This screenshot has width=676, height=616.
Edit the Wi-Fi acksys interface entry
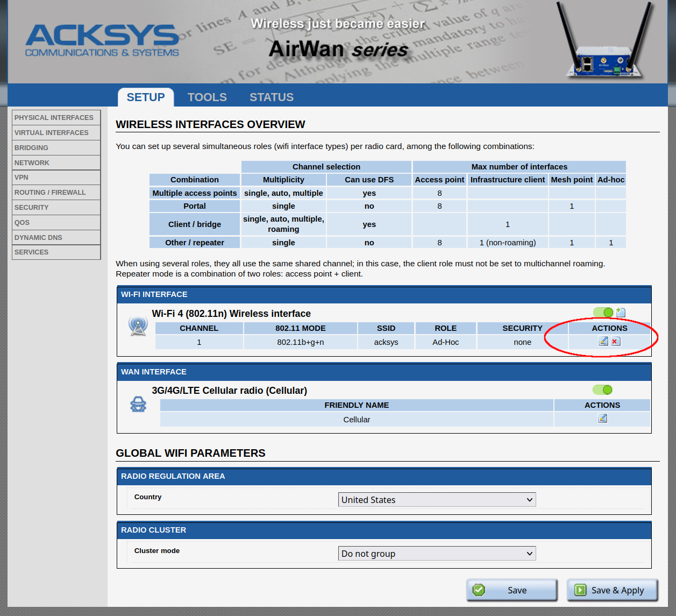[x=603, y=341]
